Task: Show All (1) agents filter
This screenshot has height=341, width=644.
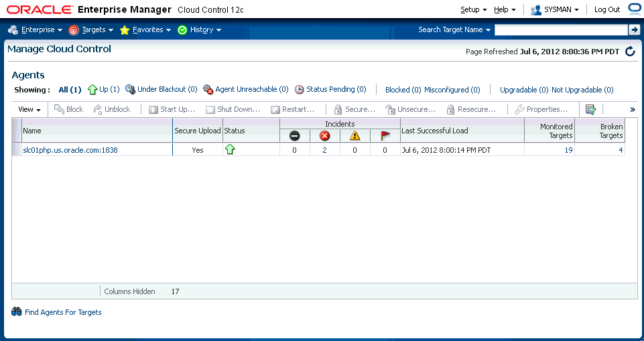Action: pos(70,90)
